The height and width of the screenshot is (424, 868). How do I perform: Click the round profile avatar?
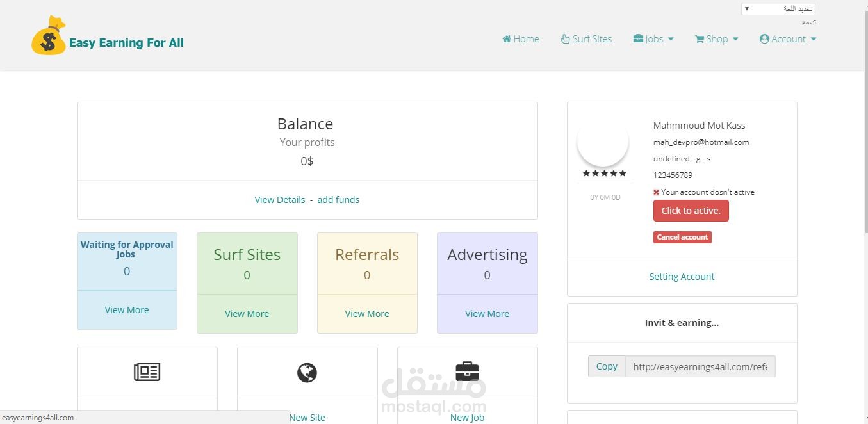(603, 142)
